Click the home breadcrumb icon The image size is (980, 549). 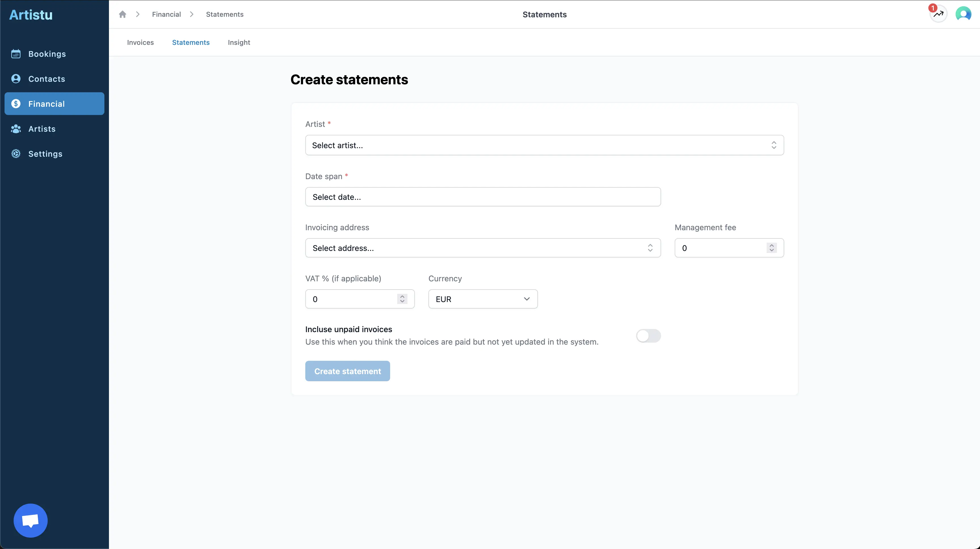click(122, 14)
